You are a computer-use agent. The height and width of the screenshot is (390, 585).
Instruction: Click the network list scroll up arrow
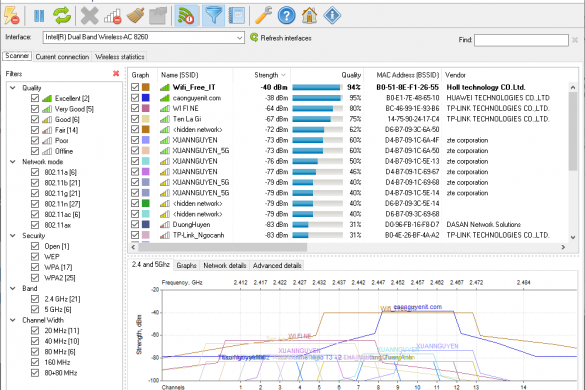573,87
